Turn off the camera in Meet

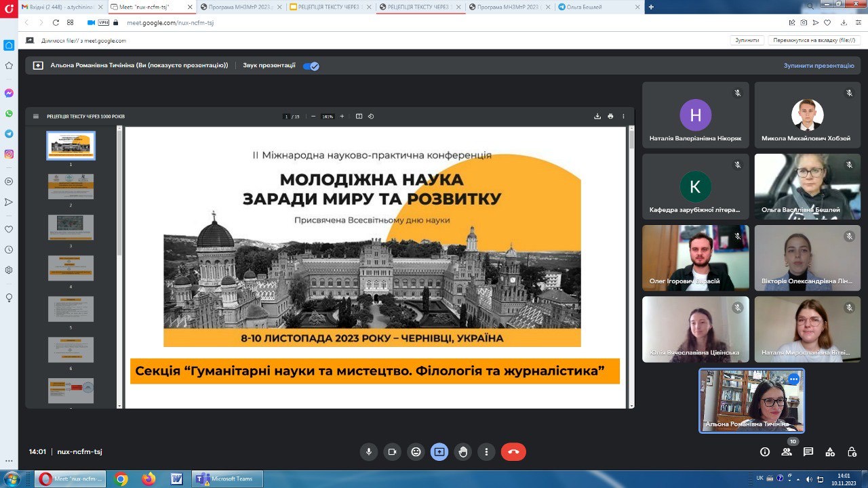click(x=393, y=451)
